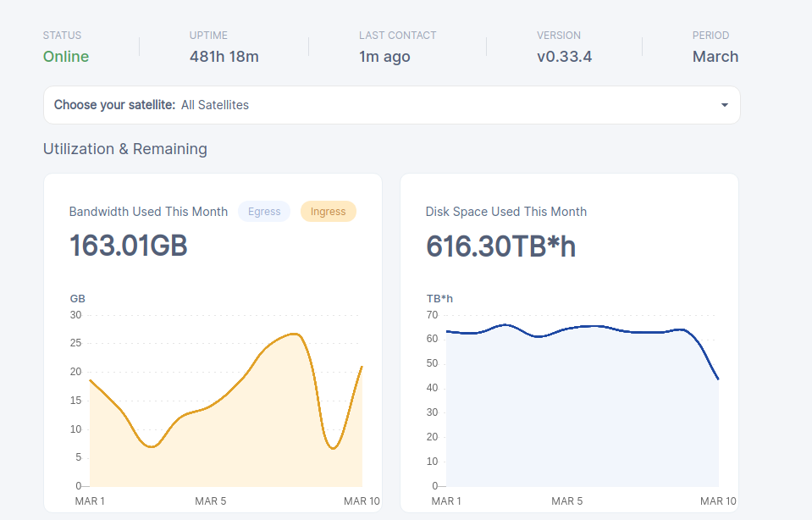Click the 'Choose your satellite' selector
Viewport: 812px width, 520px height.
pos(391,105)
